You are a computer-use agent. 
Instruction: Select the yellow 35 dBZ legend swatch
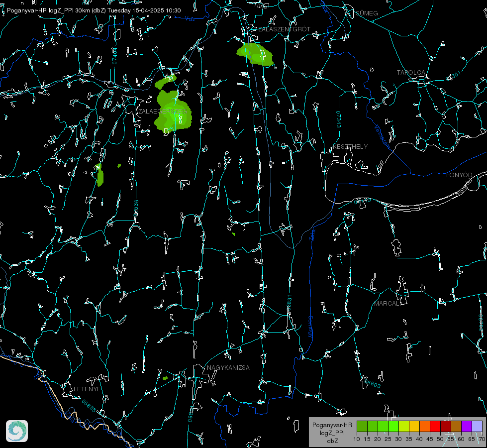tap(414, 426)
